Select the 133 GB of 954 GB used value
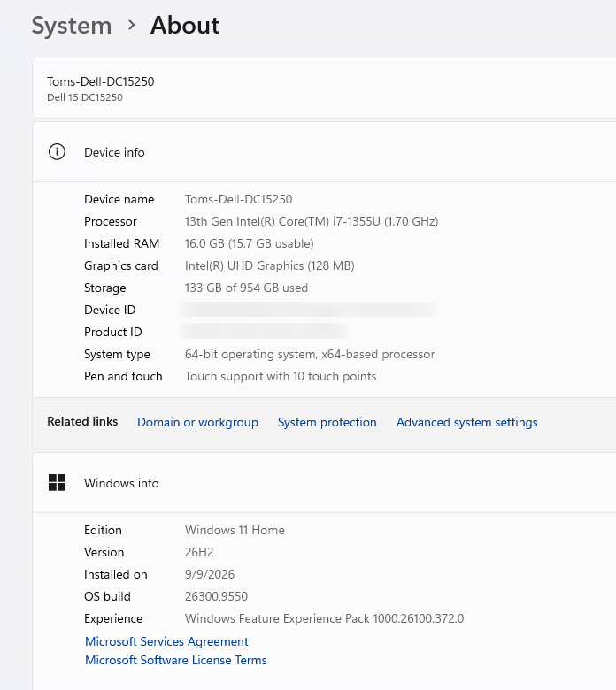 pyautogui.click(x=247, y=287)
